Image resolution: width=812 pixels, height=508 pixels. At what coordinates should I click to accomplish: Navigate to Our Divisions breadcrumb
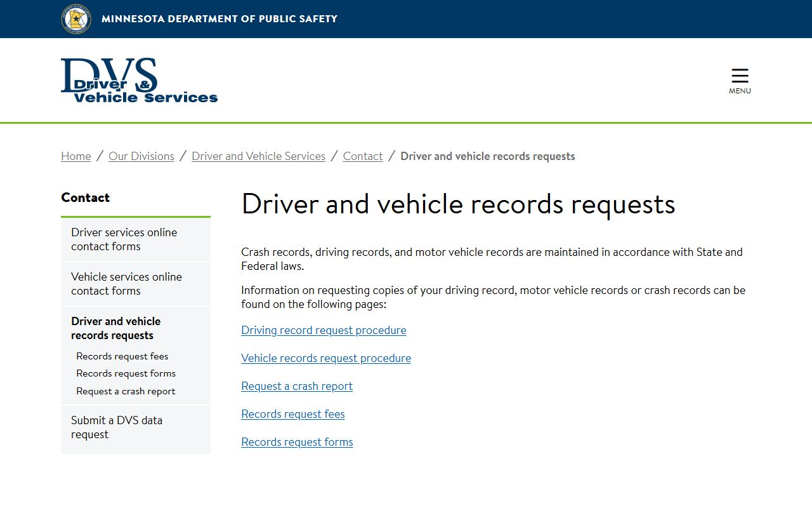(x=141, y=156)
